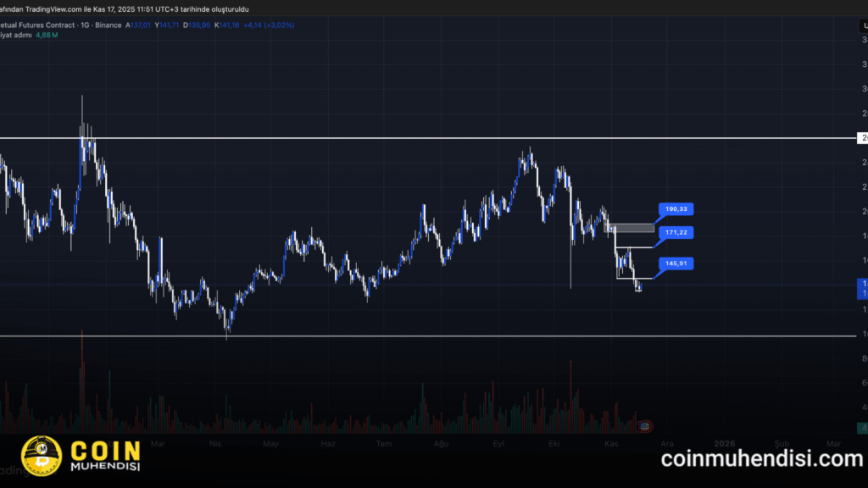
Task: Click the May label on time axis
Action: coord(271,443)
